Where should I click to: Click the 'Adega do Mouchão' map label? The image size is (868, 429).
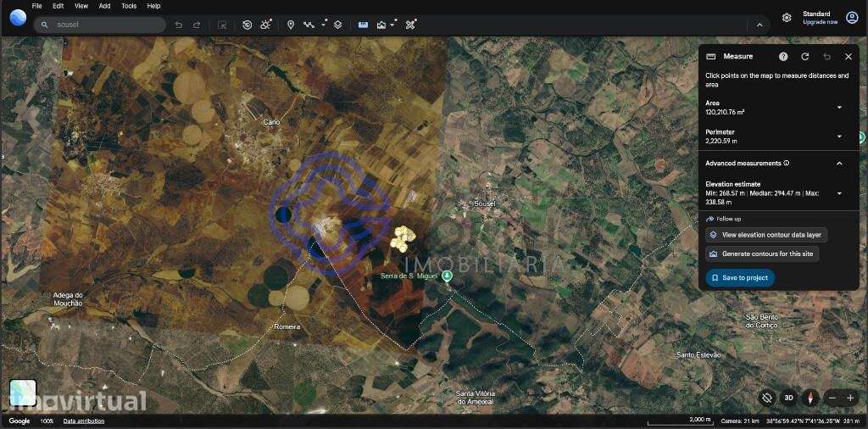tap(68, 299)
